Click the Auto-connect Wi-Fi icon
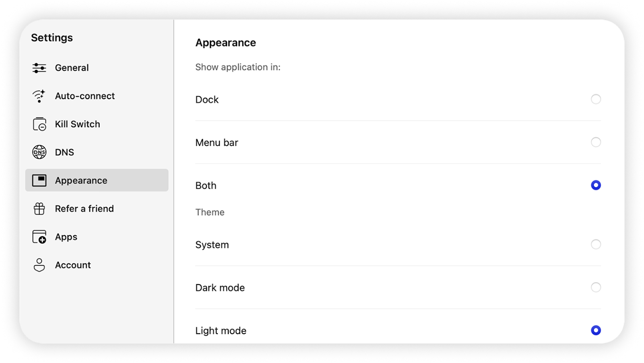This screenshot has height=363, width=644. pyautogui.click(x=39, y=96)
